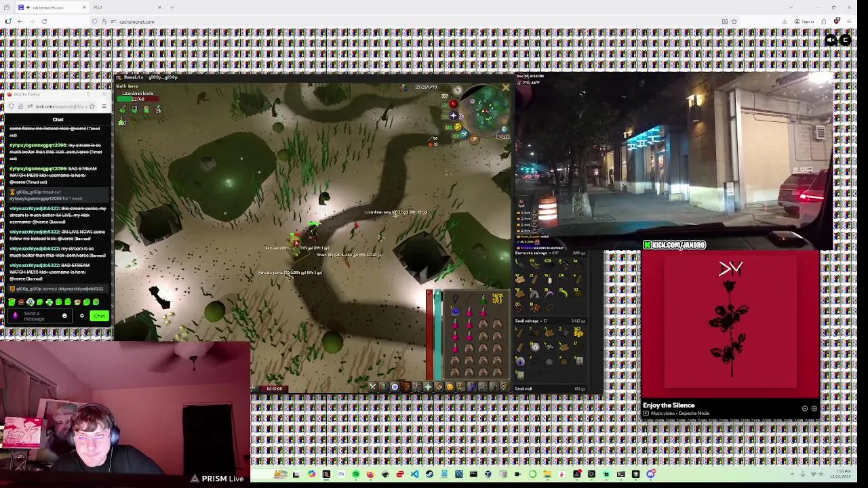868x488 pixels.
Task: Click the 02:02:08 timer below the game
Action: click(274, 388)
